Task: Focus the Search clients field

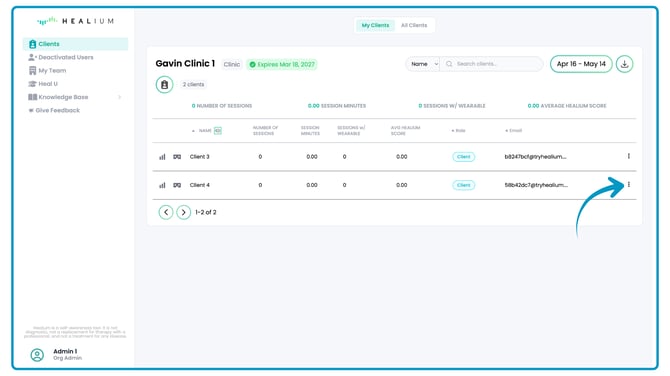Action: (491, 64)
